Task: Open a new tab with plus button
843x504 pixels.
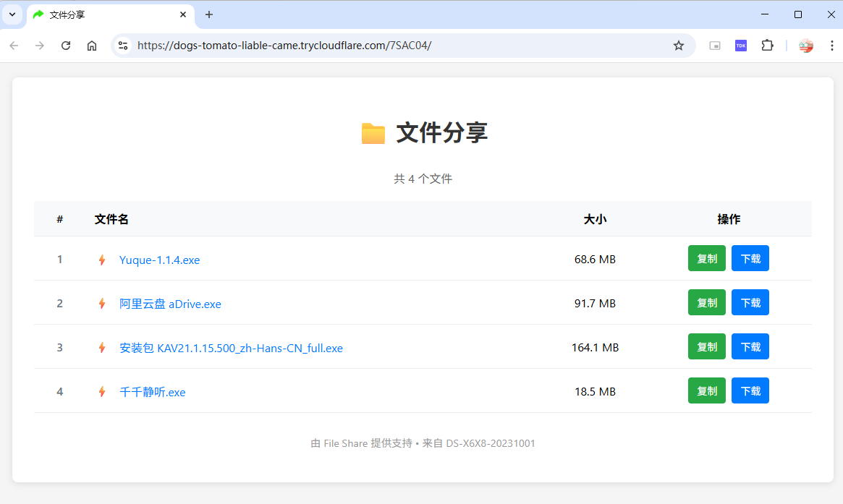Action: coord(209,14)
